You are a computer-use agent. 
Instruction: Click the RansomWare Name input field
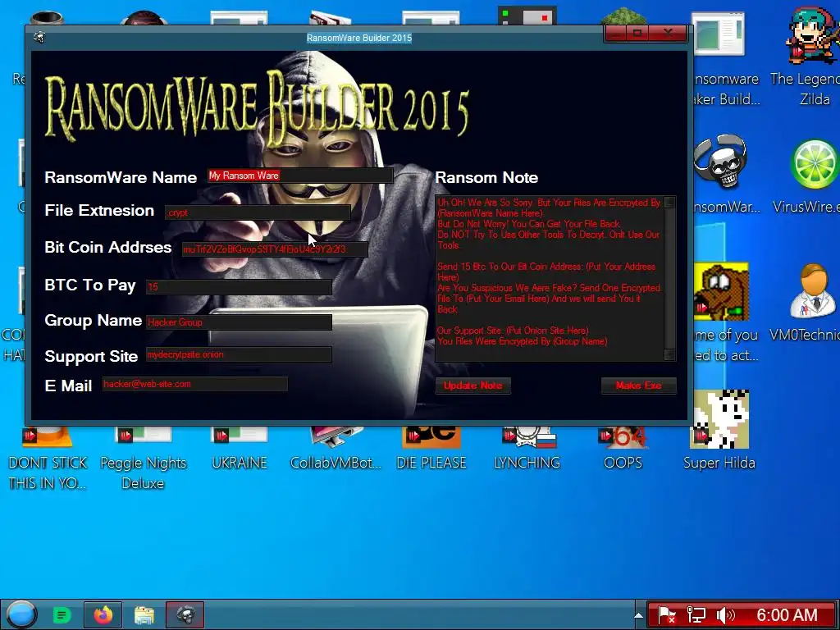300,176
